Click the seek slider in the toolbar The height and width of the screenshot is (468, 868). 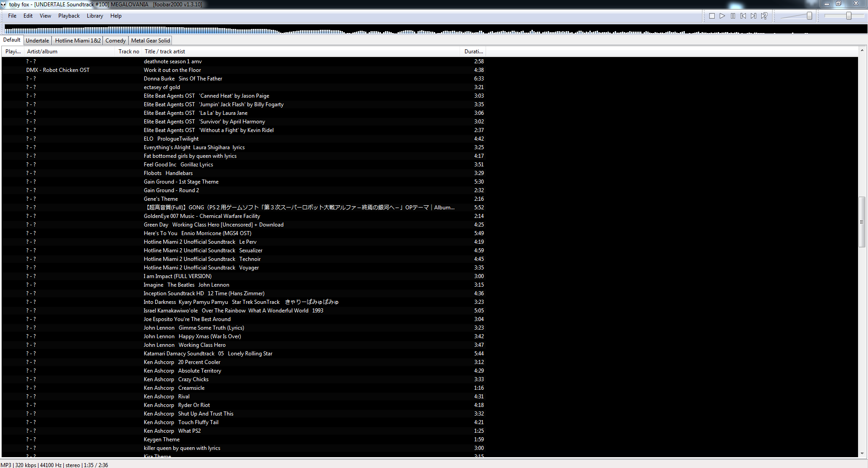tap(843, 16)
